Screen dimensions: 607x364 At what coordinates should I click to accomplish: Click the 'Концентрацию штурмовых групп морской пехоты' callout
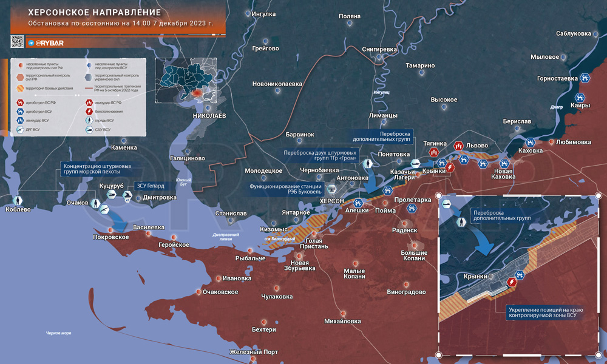click(97, 169)
